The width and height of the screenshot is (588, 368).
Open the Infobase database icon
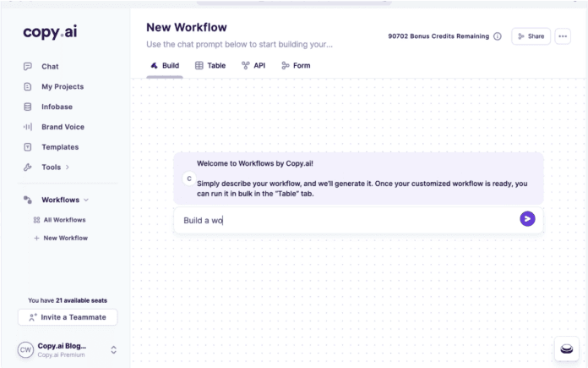tap(28, 107)
